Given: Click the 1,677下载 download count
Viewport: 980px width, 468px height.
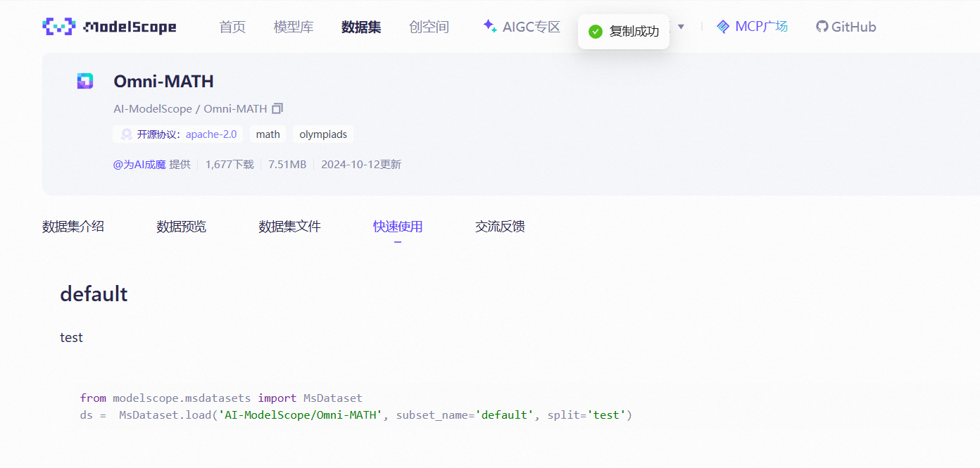Looking at the screenshot, I should [230, 165].
